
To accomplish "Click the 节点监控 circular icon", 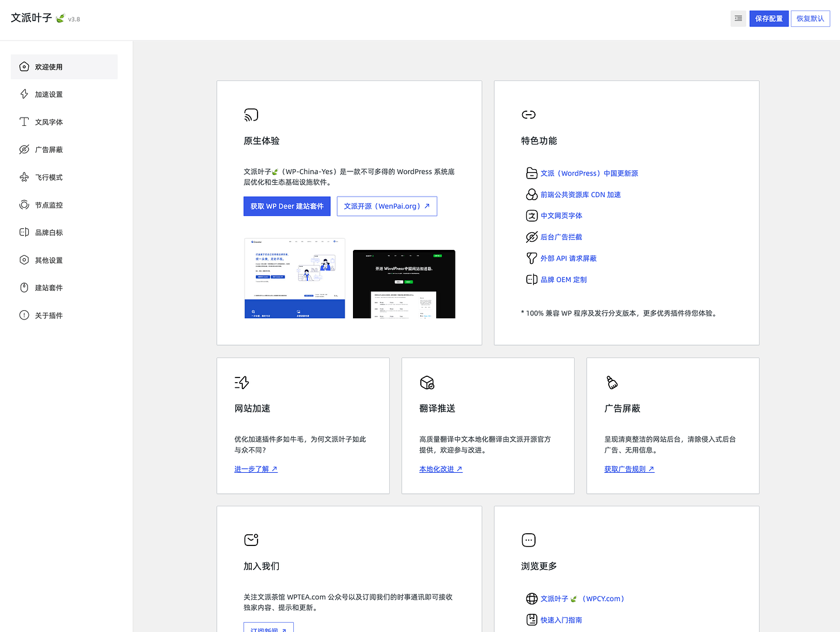I will 24,205.
